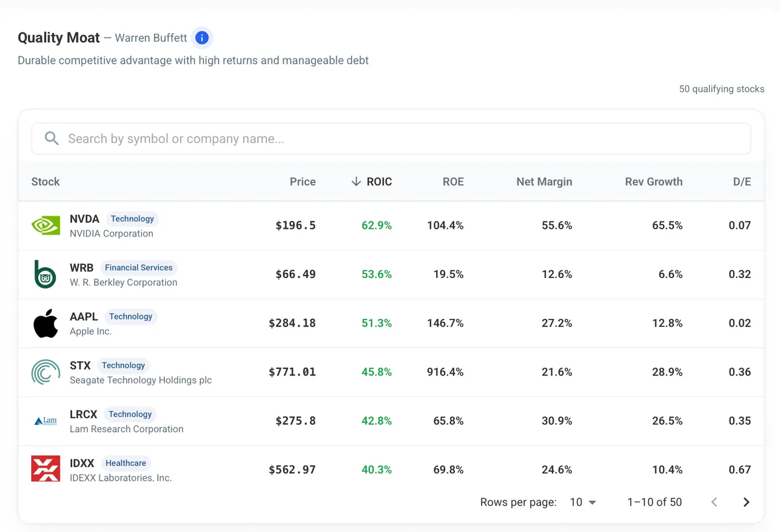Screen dimensions: 780x532
Task: Go to next page with right chevron
Action: click(746, 502)
